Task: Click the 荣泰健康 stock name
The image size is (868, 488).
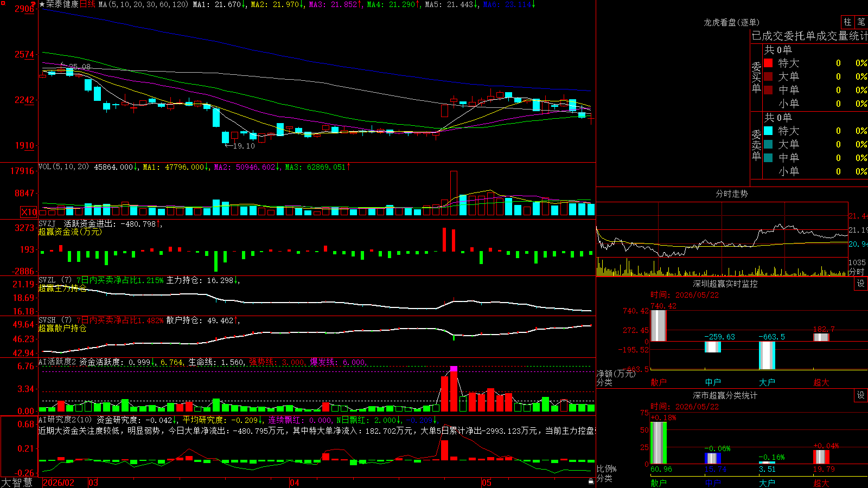Action: pyautogui.click(x=62, y=4)
